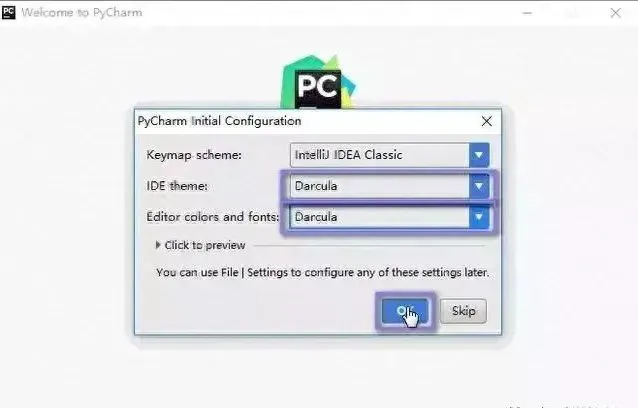The width and height of the screenshot is (638, 408).
Task: Expand the Click to preview triangle
Action: pos(158,245)
